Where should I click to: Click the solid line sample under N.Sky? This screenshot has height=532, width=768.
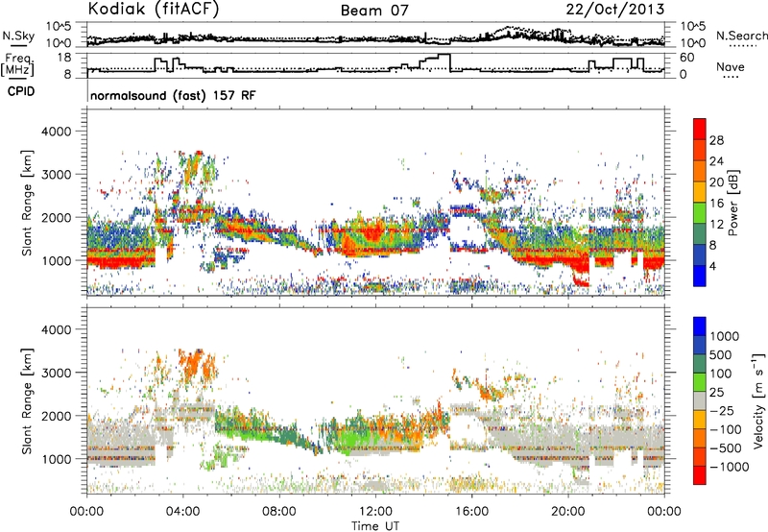click(18, 45)
